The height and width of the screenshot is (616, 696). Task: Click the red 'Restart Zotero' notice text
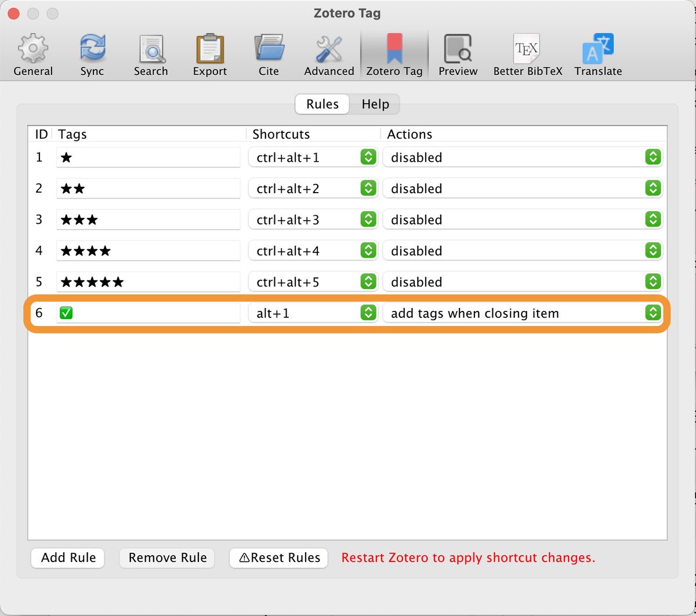tap(468, 558)
